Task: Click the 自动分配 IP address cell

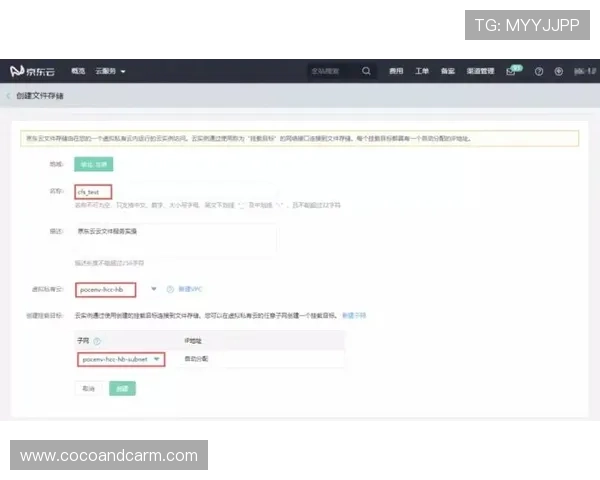Action: [x=196, y=359]
